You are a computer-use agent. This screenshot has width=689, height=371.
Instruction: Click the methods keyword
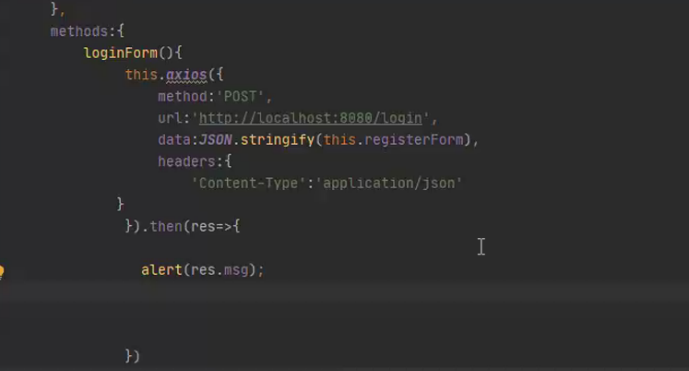click(79, 31)
